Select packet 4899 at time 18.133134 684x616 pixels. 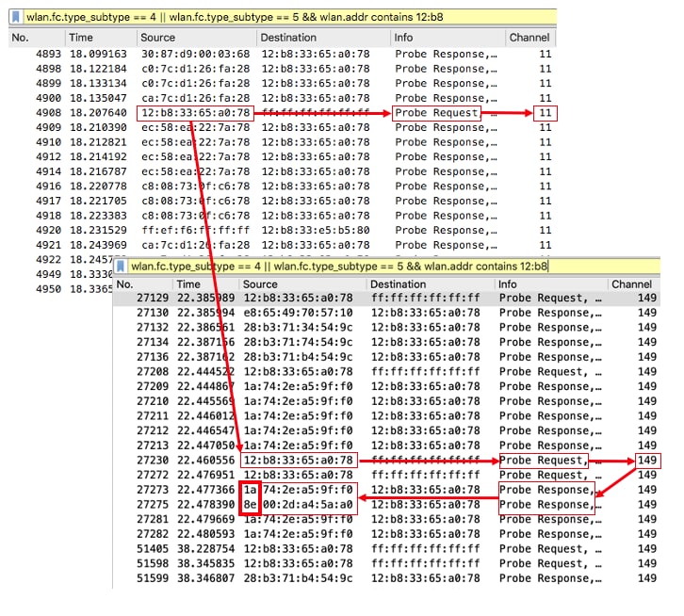[x=283, y=83]
